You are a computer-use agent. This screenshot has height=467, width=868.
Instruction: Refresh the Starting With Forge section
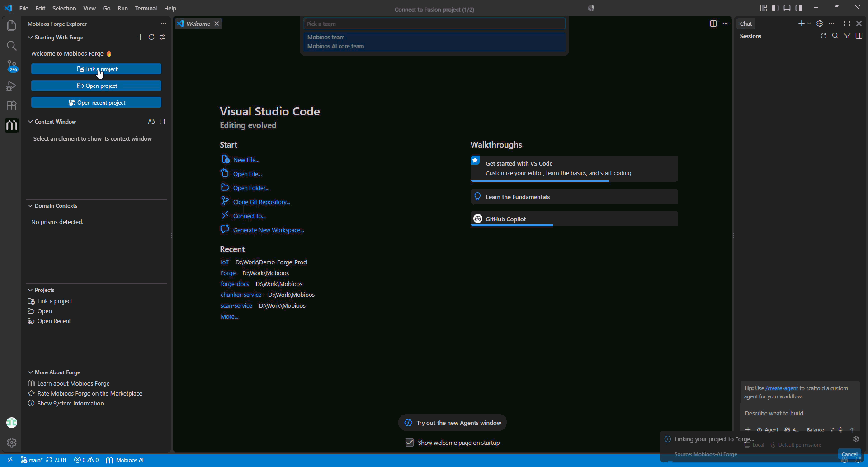(x=151, y=37)
